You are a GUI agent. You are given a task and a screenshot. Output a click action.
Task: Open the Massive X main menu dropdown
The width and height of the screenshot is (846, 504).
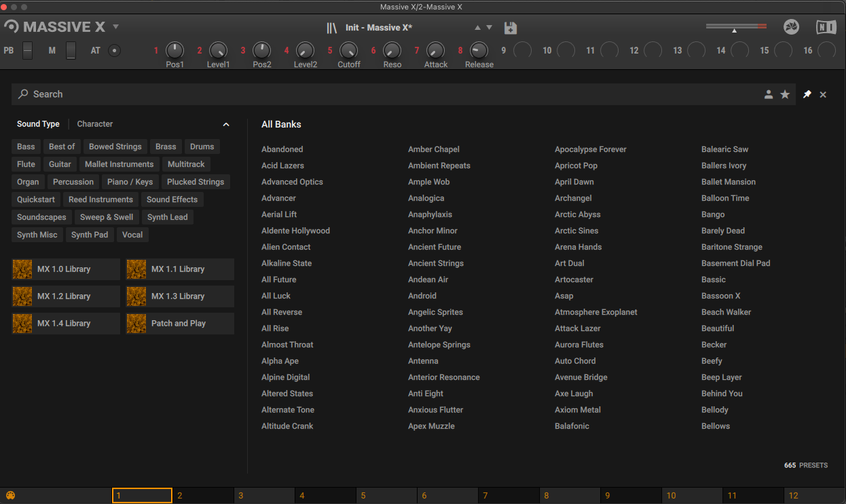[x=115, y=27]
